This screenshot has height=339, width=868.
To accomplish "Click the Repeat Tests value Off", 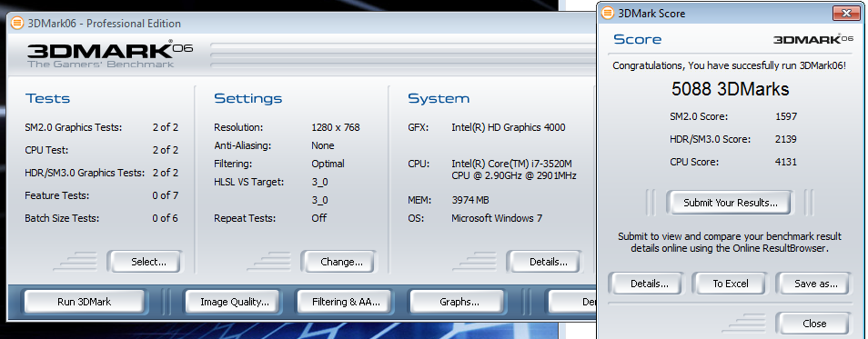I will pos(318,218).
